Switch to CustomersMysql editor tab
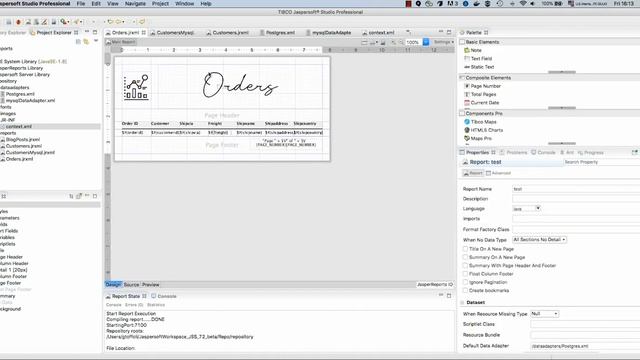This screenshot has width=640, height=360. pos(172,32)
